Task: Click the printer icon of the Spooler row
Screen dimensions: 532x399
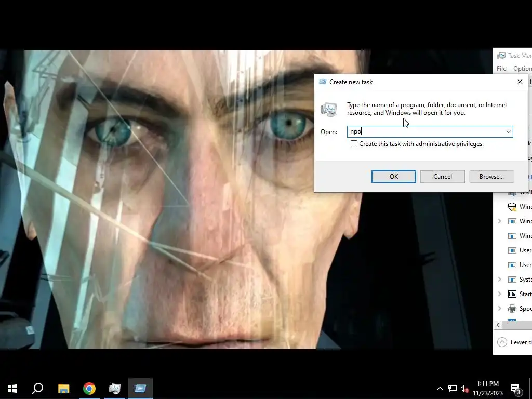Action: click(512, 309)
